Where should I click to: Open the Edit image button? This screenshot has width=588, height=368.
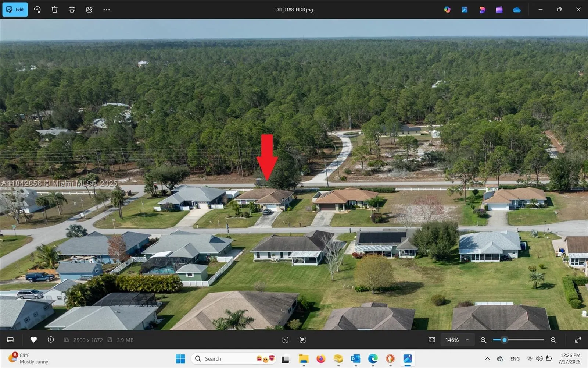15,10
